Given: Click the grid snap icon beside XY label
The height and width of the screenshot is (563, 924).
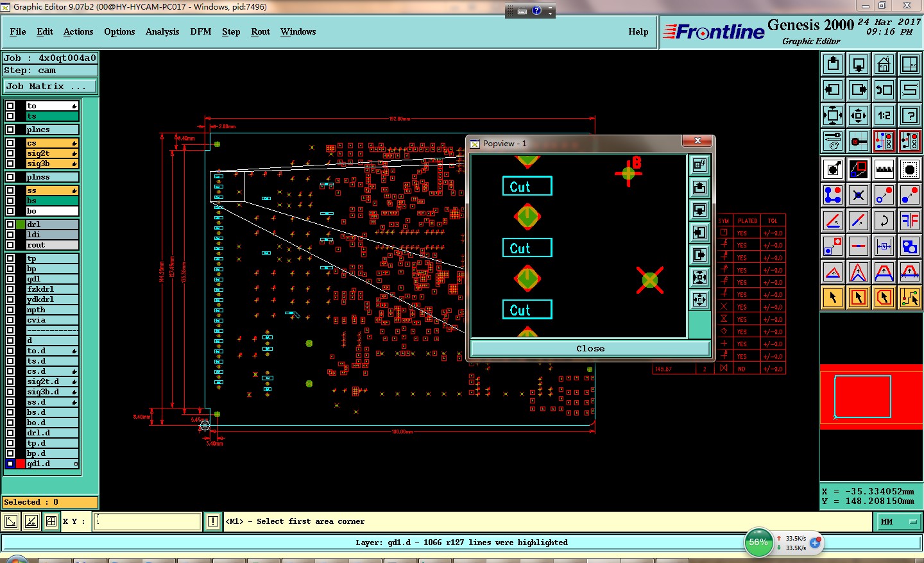Looking at the screenshot, I should [x=51, y=521].
